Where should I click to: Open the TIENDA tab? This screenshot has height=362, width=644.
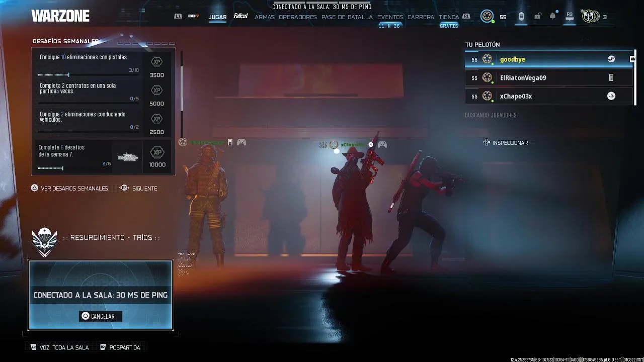click(x=449, y=17)
